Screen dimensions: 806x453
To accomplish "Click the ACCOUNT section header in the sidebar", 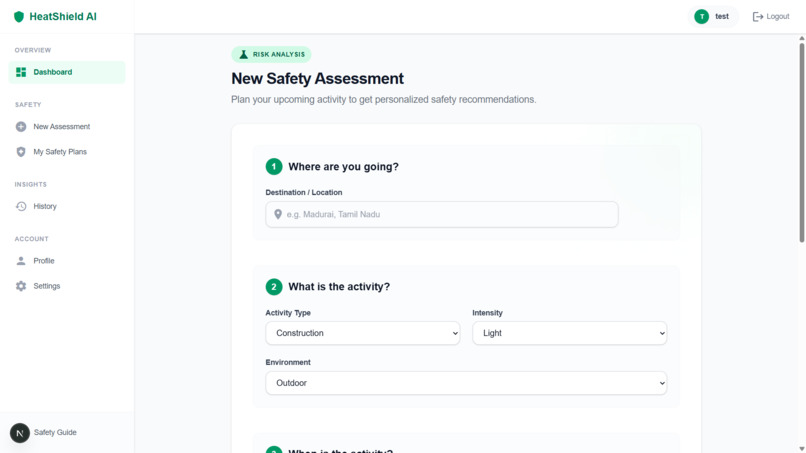I will [31, 239].
